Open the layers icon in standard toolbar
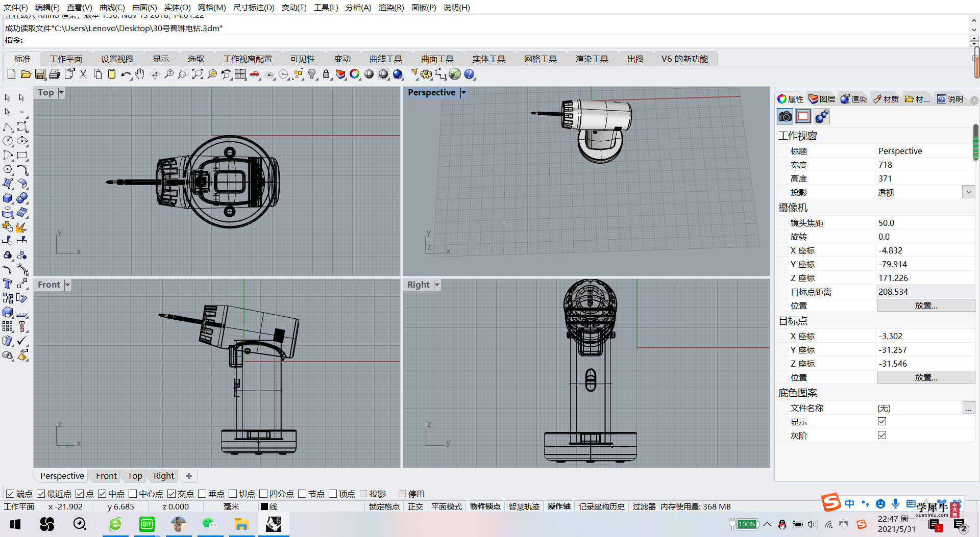The width and height of the screenshot is (980, 537). click(x=340, y=74)
